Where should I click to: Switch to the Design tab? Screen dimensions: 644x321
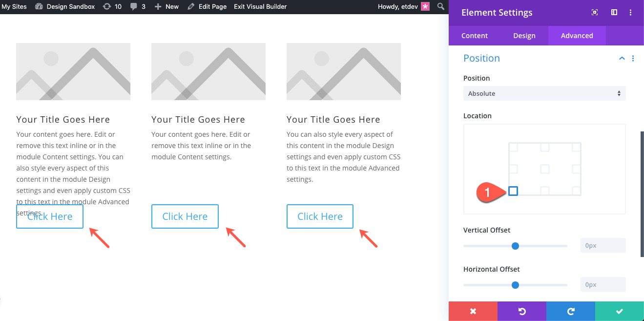524,35
